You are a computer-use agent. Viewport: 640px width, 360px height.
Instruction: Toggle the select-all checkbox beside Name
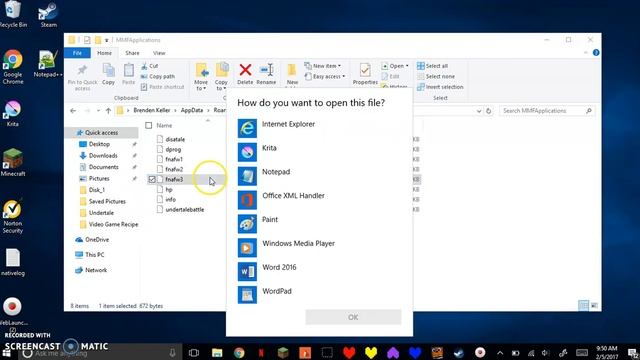pyautogui.click(x=149, y=125)
